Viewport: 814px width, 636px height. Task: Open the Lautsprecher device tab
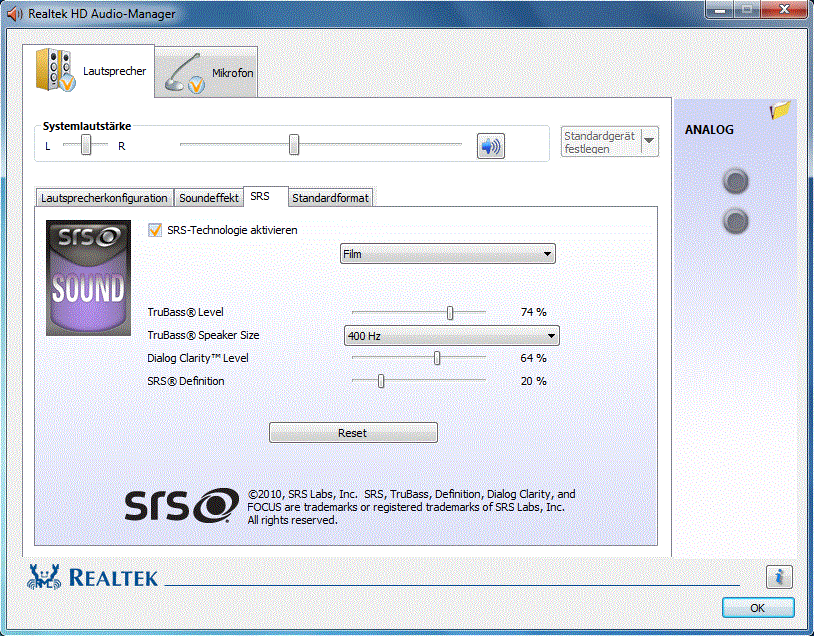pos(89,71)
